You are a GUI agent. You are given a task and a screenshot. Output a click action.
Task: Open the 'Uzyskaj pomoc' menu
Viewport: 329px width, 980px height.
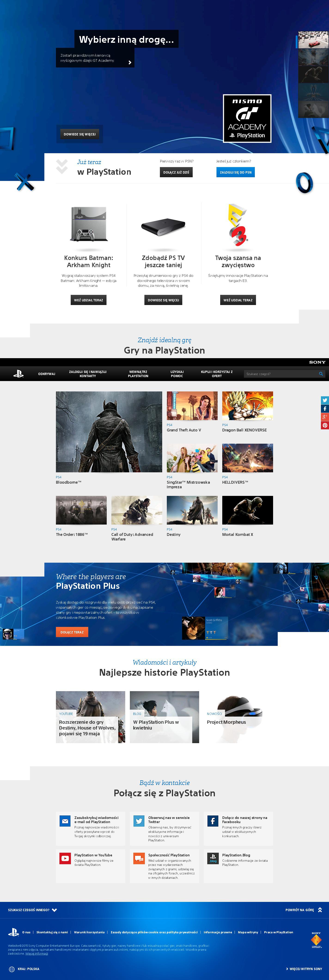[x=177, y=374]
